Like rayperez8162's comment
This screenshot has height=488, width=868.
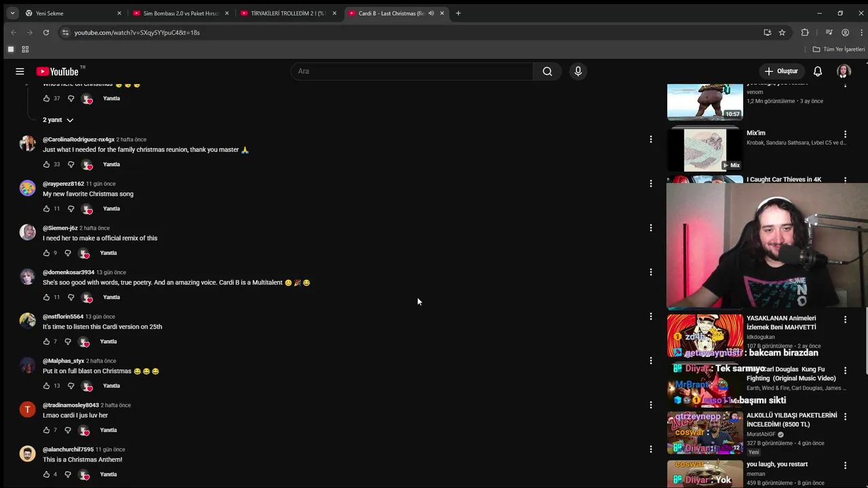click(x=46, y=209)
